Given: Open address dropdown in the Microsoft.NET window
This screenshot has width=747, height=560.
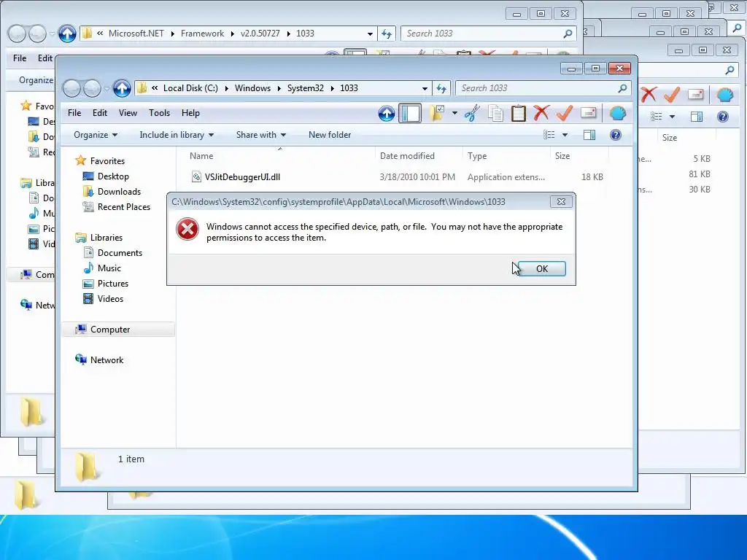Looking at the screenshot, I should pyautogui.click(x=370, y=34).
